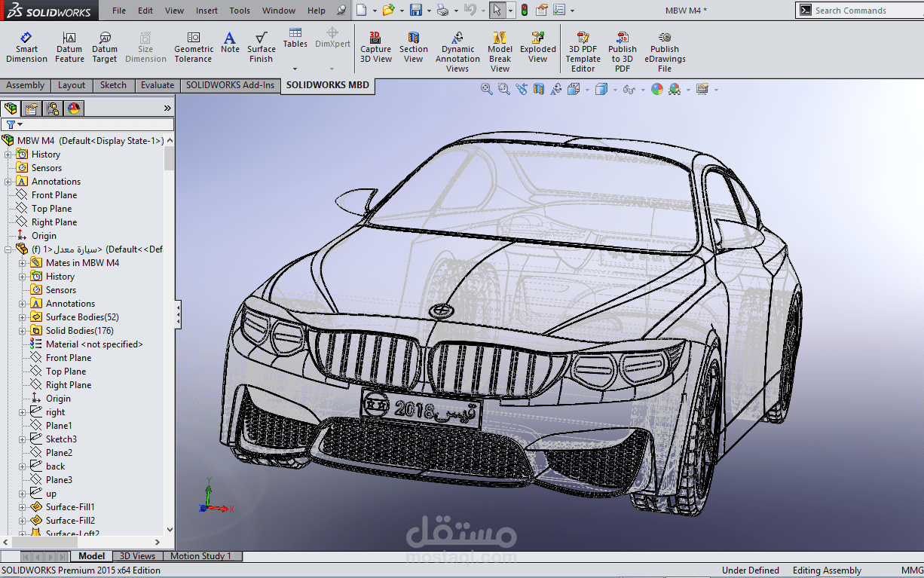
Task: Open the Window menu
Action: click(279, 11)
